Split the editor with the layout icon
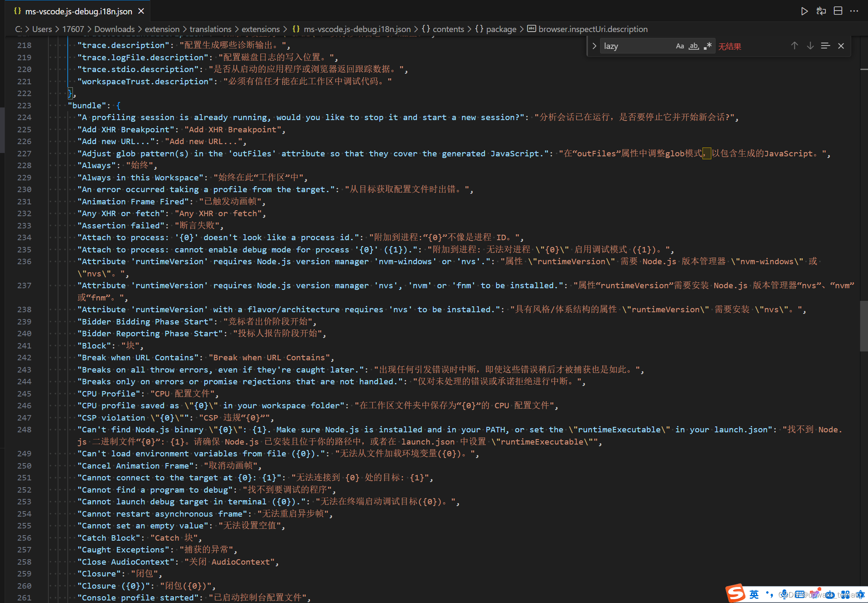Image resolution: width=868 pixels, height=603 pixels. pyautogui.click(x=838, y=11)
